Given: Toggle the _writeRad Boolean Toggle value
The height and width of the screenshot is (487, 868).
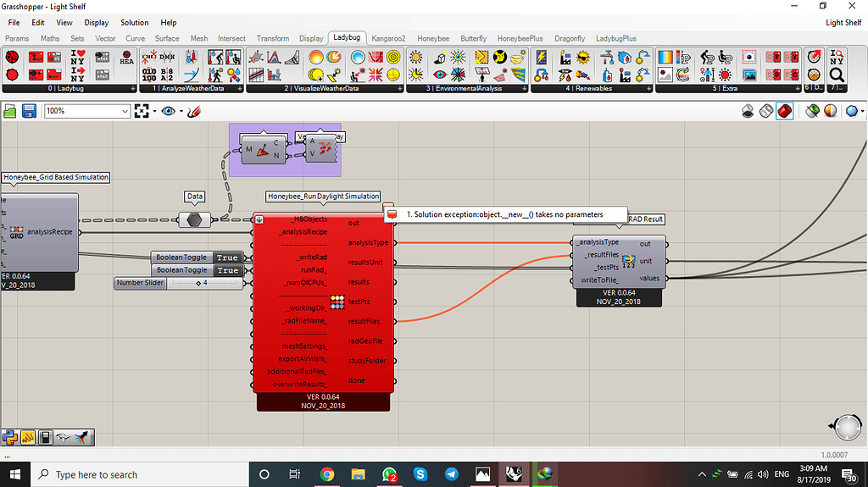Looking at the screenshot, I should [x=226, y=257].
